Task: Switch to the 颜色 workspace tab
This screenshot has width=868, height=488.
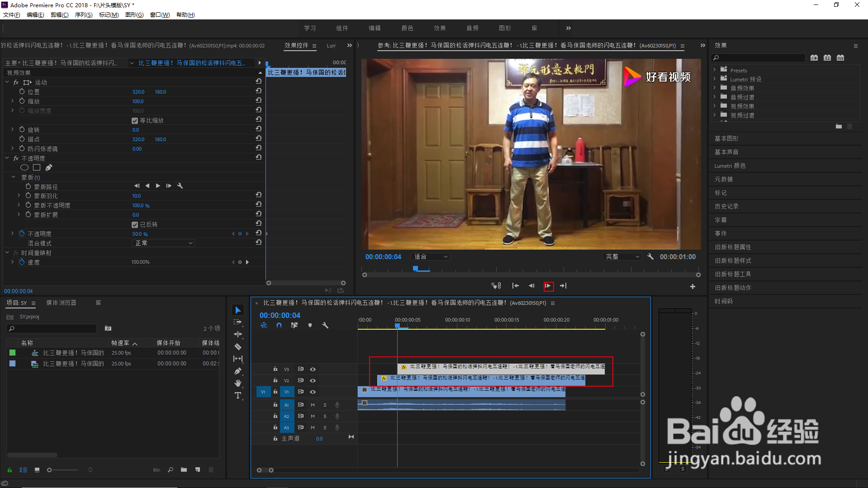Action: (x=407, y=28)
